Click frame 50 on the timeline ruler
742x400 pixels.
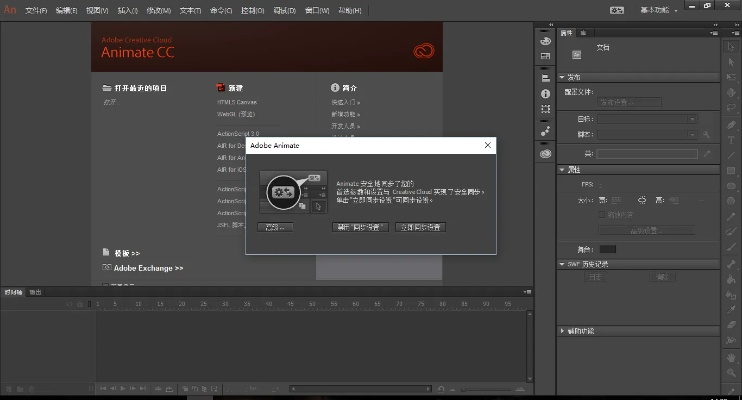point(312,303)
